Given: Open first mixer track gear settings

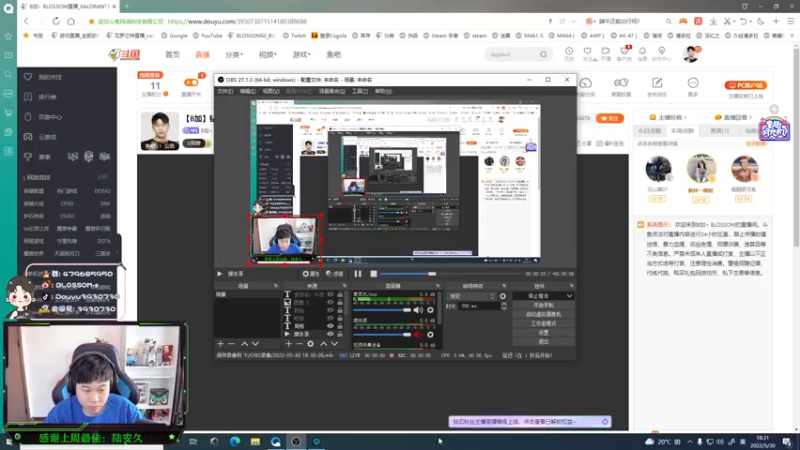Looking at the screenshot, I should 431,310.
